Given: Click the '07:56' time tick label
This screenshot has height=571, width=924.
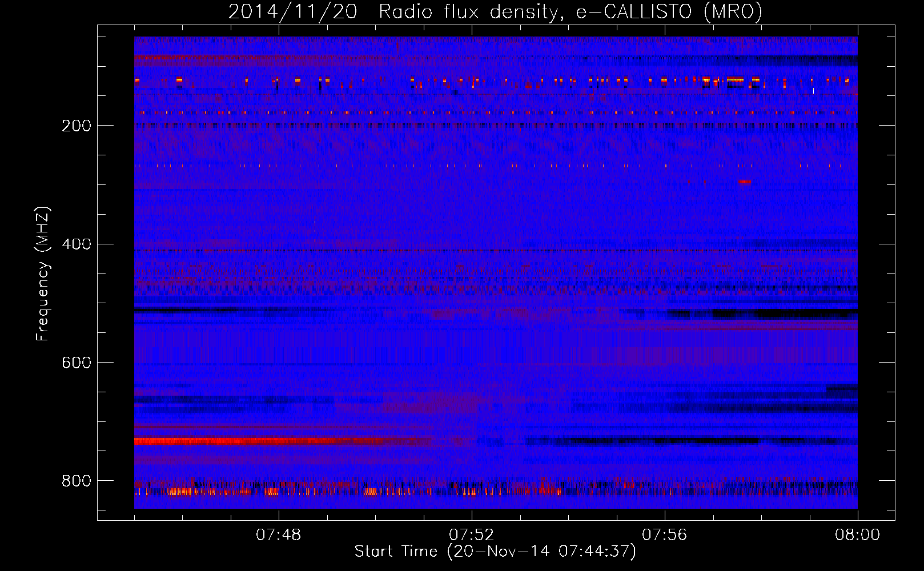Looking at the screenshot, I should [x=665, y=535].
